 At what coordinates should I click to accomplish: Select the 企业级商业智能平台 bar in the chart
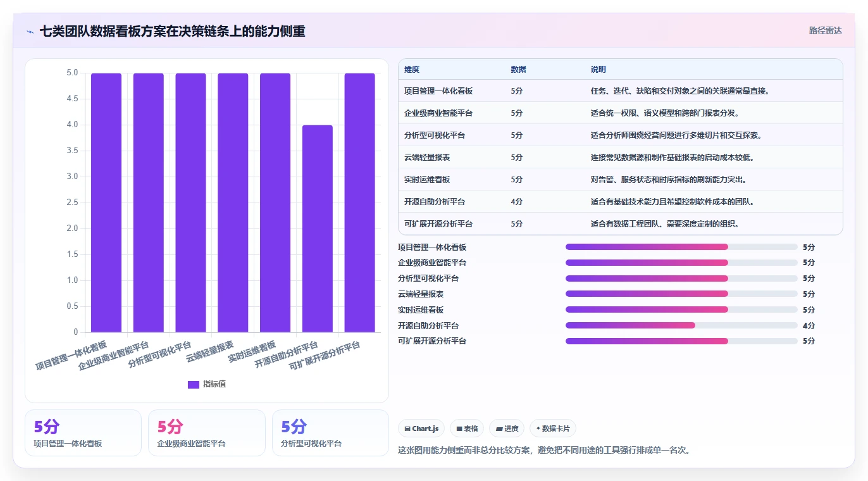(149, 203)
